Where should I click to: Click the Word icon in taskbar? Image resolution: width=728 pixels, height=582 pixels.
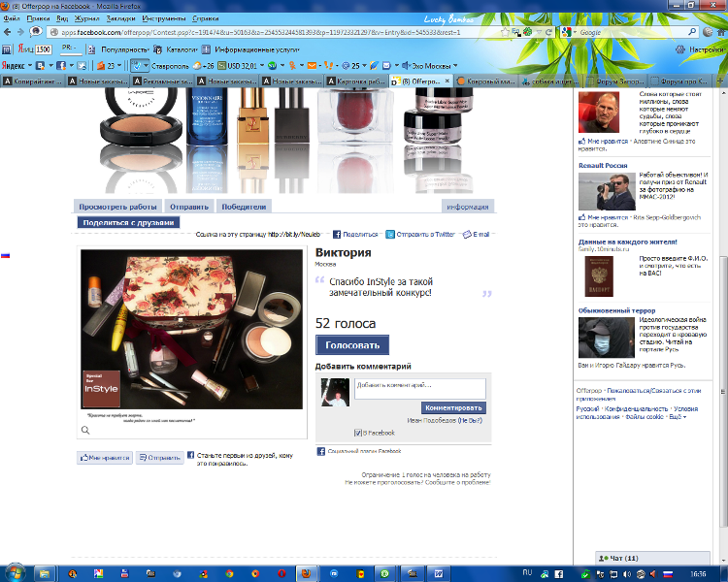tap(439, 573)
